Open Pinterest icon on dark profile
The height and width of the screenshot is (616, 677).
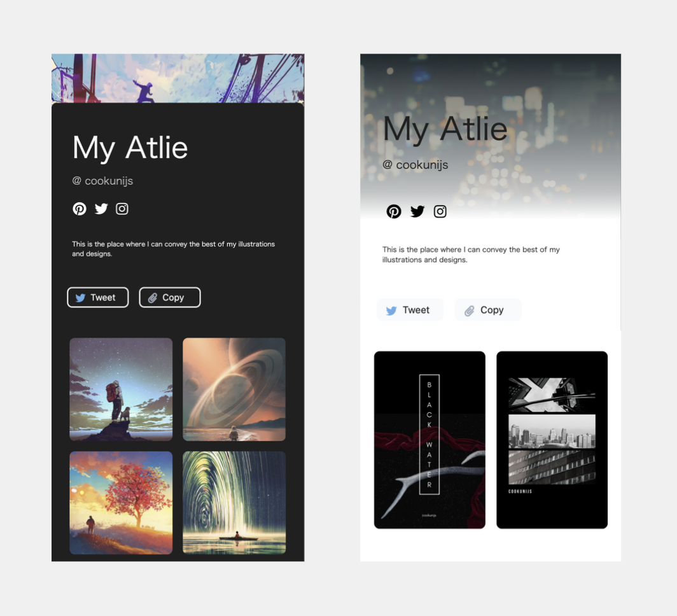coord(80,209)
